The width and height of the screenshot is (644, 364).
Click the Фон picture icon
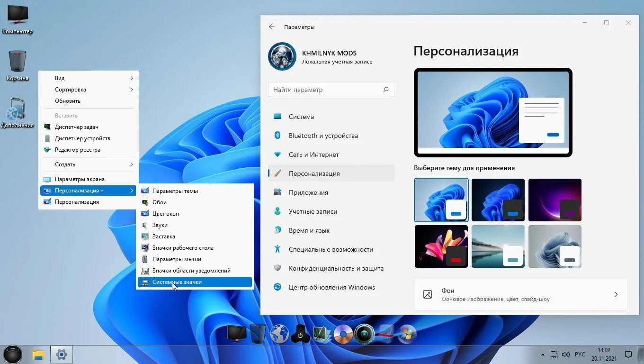428,294
